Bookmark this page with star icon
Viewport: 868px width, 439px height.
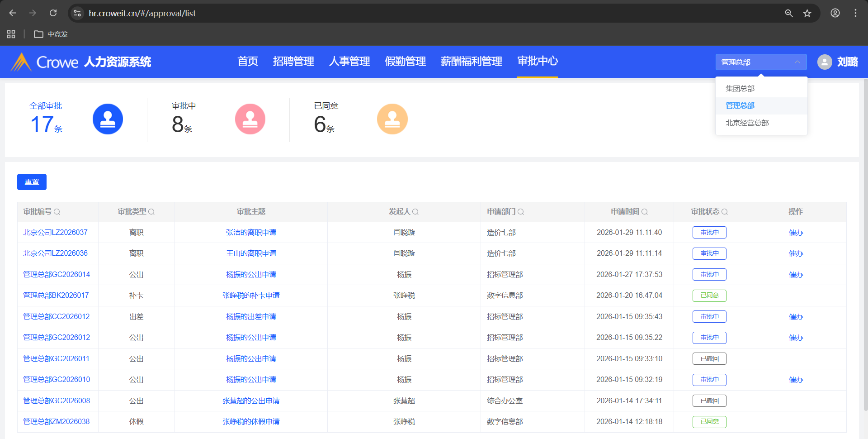tap(807, 13)
